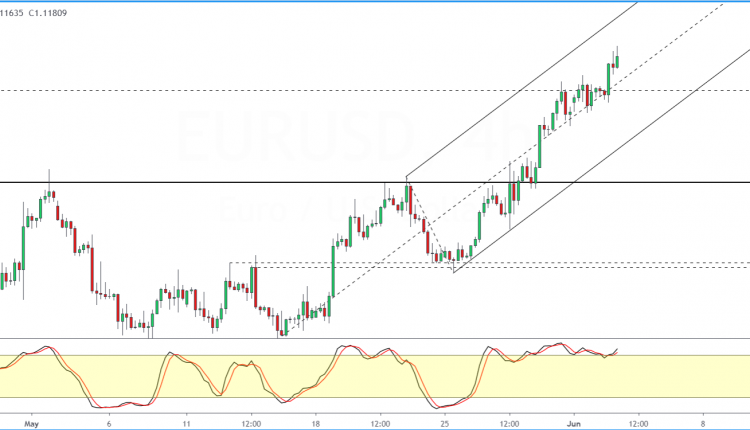Click the Jun label on time axis
Image resolution: width=750 pixels, height=430 pixels.
(x=574, y=424)
